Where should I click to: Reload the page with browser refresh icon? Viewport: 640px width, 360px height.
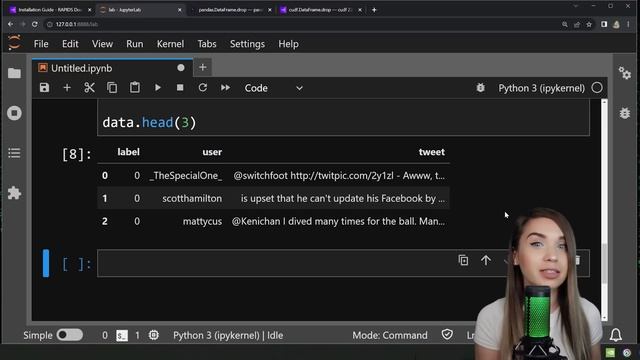pos(35,24)
